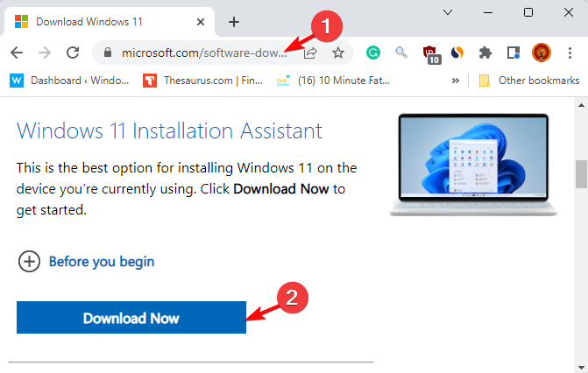The image size is (588, 373).
Task: Open Chrome's three-dot menu
Action: click(570, 53)
